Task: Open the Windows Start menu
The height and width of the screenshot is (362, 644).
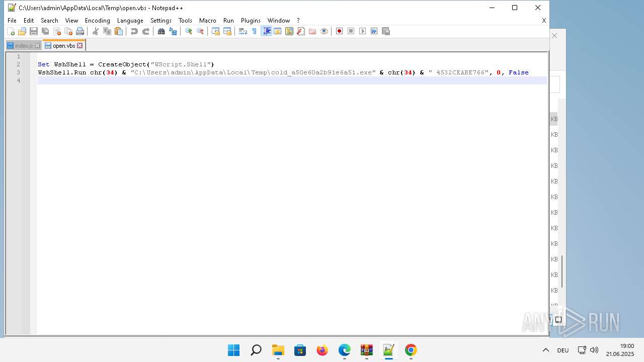Action: 233,350
